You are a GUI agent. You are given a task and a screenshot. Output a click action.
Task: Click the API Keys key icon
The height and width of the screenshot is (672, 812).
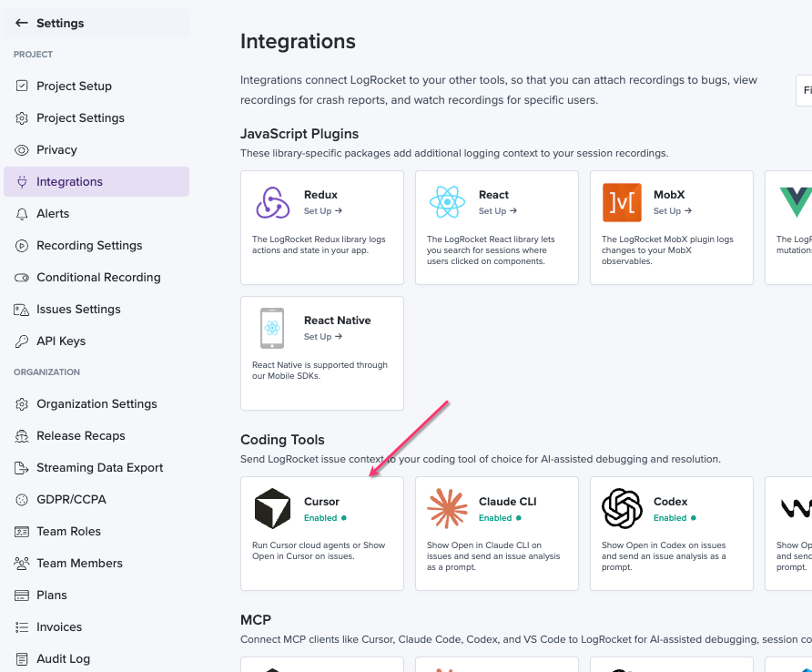click(22, 341)
